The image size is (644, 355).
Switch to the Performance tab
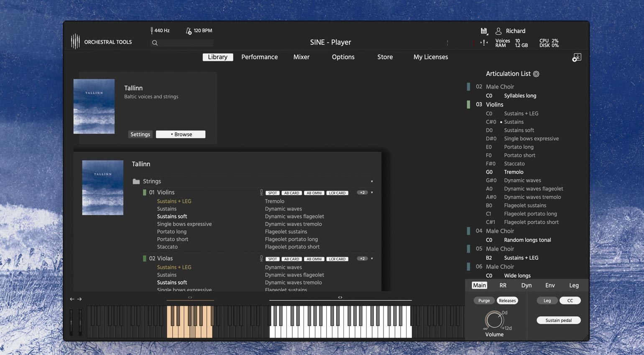point(259,57)
